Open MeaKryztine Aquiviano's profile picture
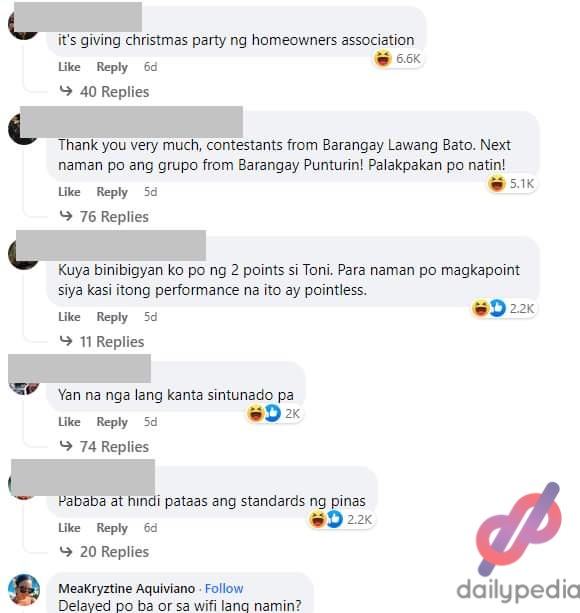Image resolution: width=580 pixels, height=613 pixels. 24,589
